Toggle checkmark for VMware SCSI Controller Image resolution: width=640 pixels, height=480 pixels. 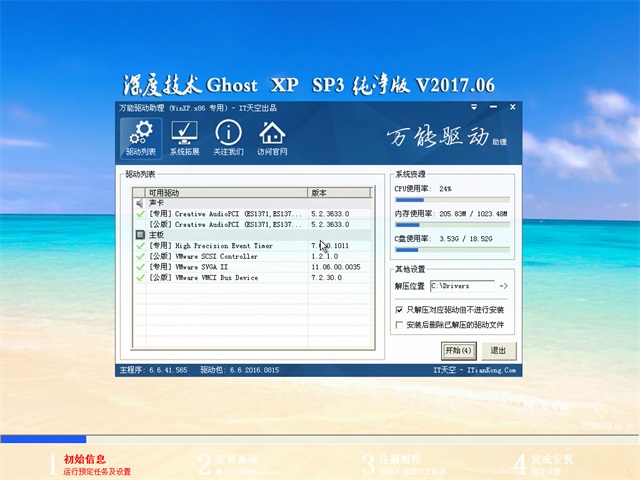click(140, 256)
